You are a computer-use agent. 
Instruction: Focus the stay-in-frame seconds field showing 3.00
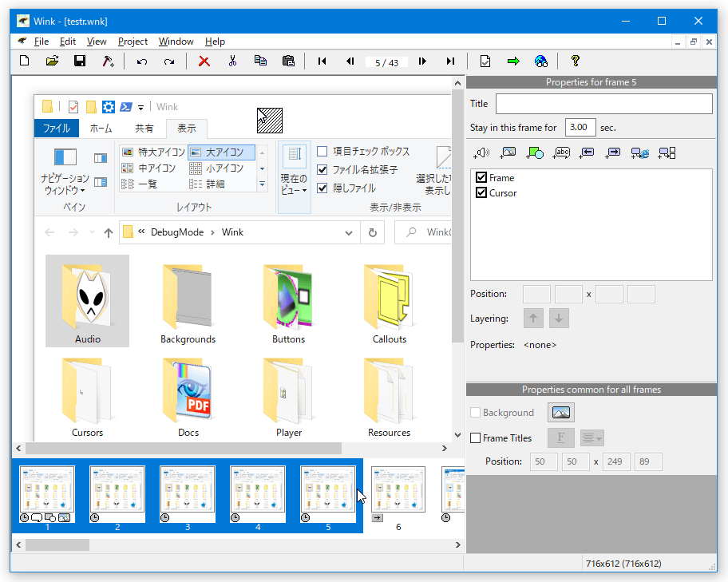[580, 127]
